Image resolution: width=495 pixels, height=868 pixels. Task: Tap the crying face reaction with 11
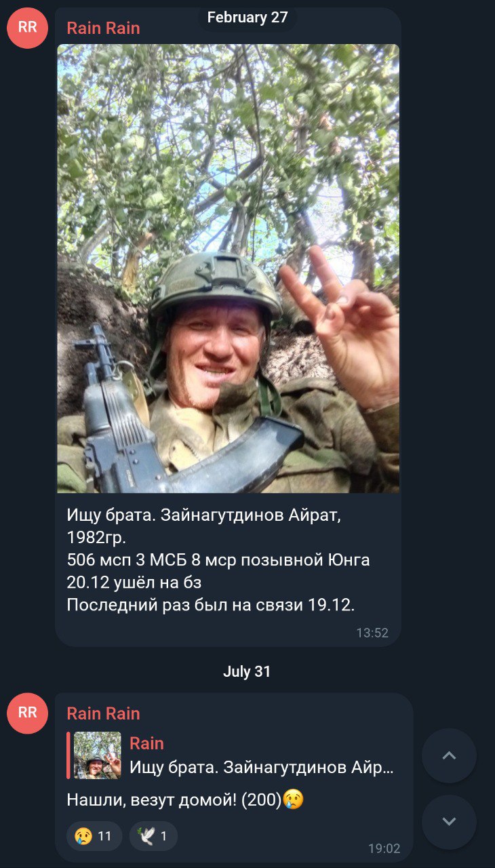click(x=94, y=836)
